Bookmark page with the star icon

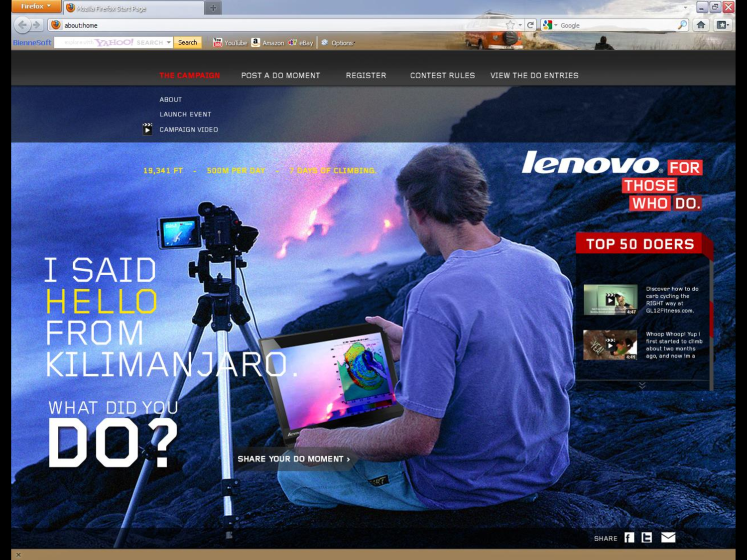tap(510, 25)
